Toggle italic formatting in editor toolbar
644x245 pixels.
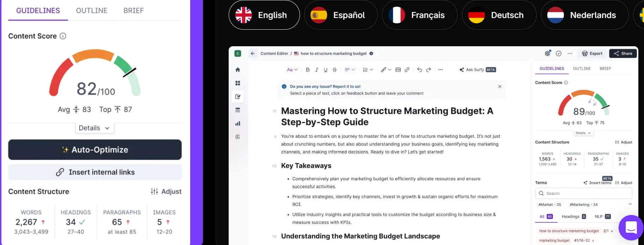pyautogui.click(x=317, y=70)
